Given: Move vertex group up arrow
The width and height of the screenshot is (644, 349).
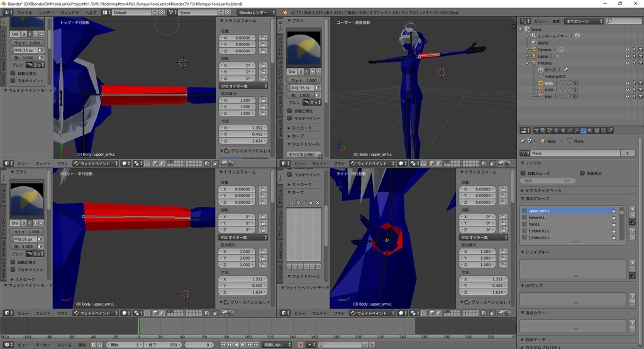Looking at the screenshot, I should click(x=633, y=231).
